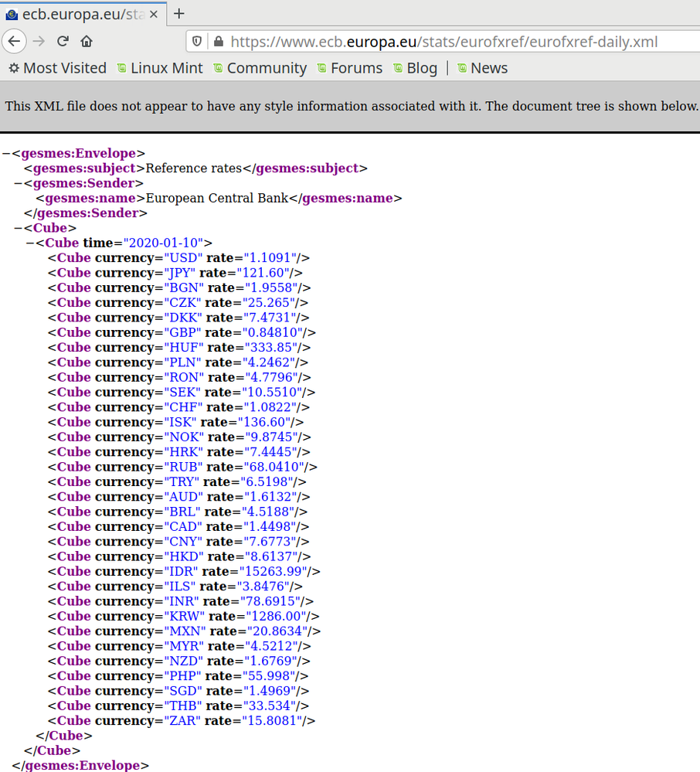Select the ecb.europa.eu browser tab
The image size is (700, 772).
point(83,14)
